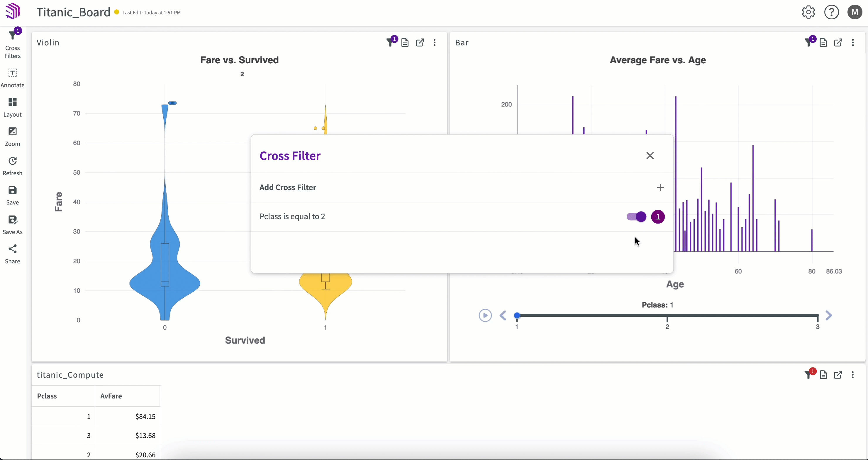Click play button on Pclass animation
The image size is (868, 460).
click(486, 315)
